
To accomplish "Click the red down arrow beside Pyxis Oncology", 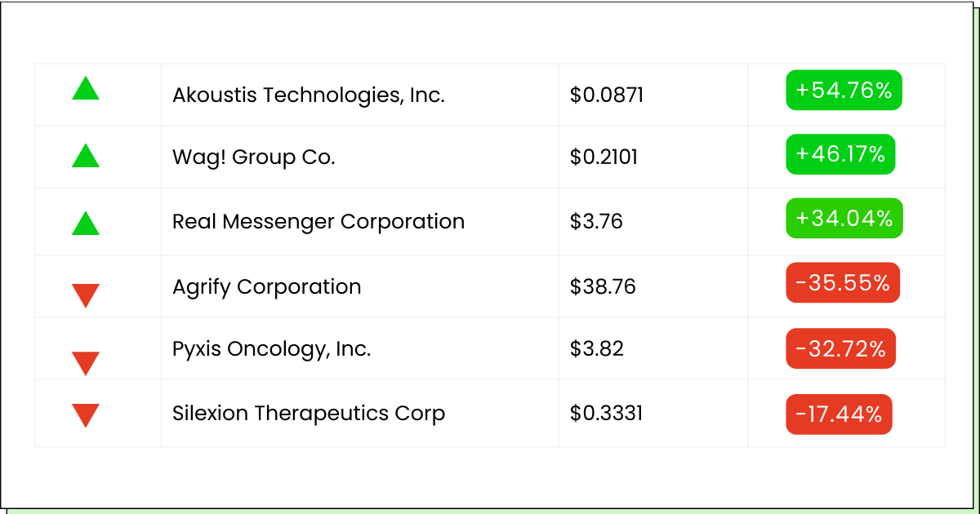I will pyautogui.click(x=86, y=363).
